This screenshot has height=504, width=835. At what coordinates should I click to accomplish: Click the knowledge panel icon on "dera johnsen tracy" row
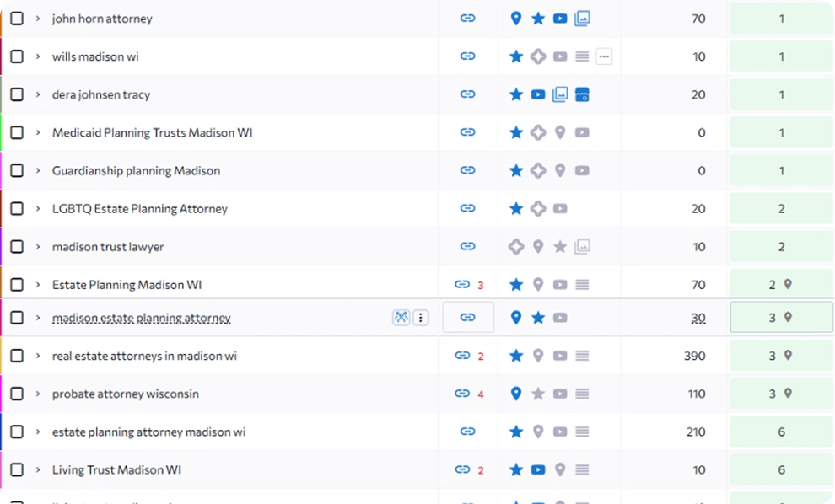coord(582,94)
